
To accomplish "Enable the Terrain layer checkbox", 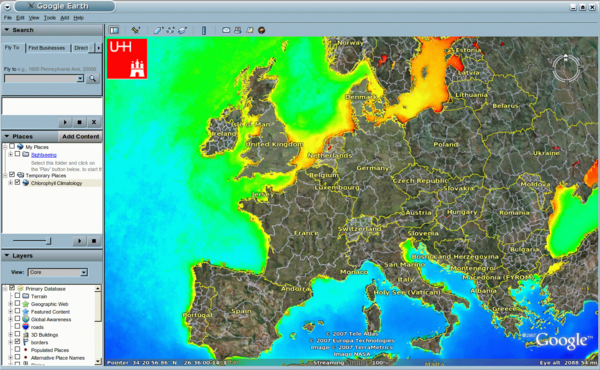I will (x=17, y=296).
